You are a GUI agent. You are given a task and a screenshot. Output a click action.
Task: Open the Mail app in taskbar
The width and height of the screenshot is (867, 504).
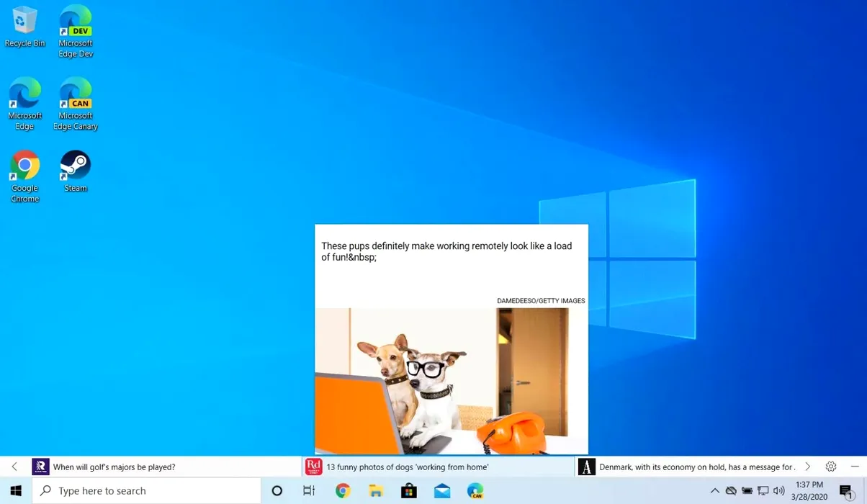pyautogui.click(x=442, y=491)
